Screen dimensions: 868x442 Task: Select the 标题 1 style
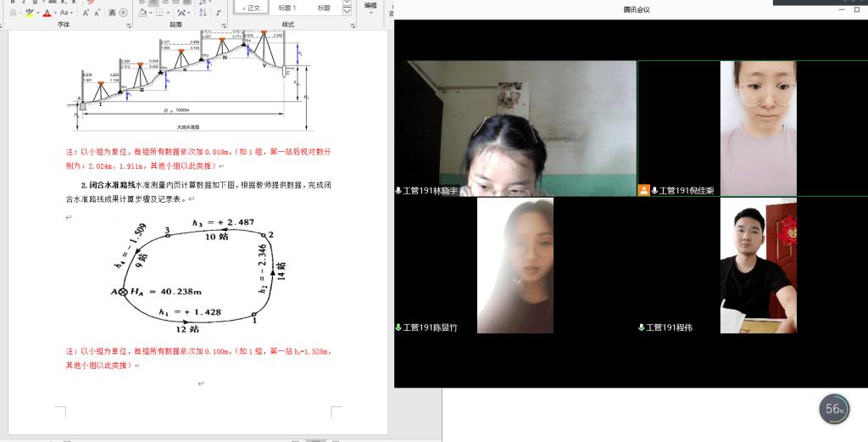point(288,8)
